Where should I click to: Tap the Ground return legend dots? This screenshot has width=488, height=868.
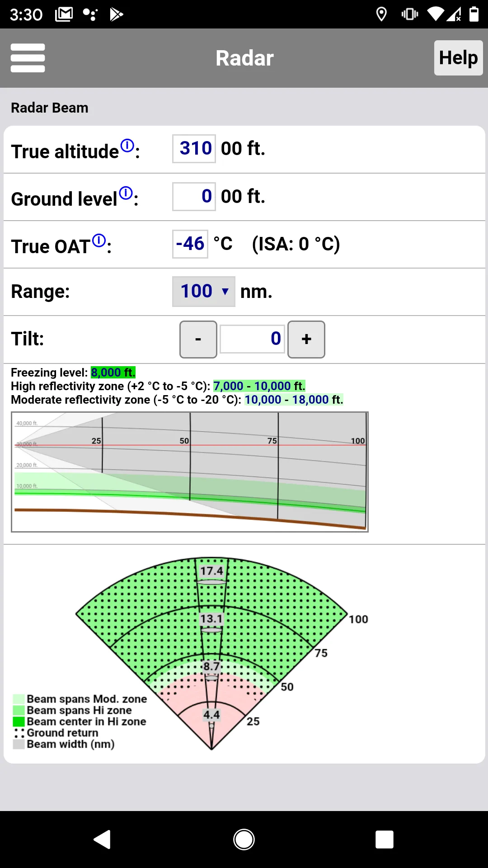tap(19, 733)
